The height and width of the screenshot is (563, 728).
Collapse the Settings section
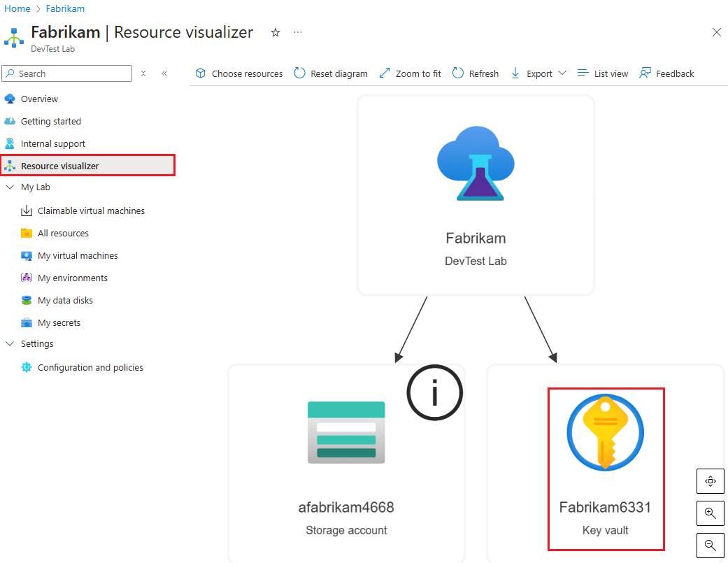(10, 343)
